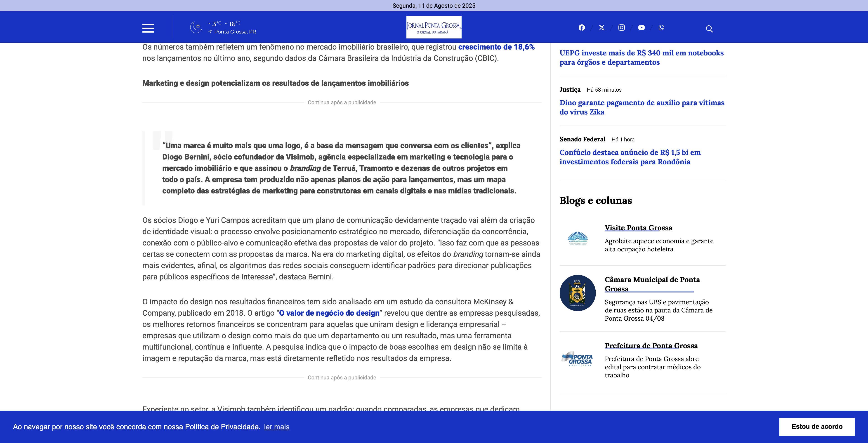Click the 'Uma marca é muito mais' blockquote
This screenshot has height=443, width=868.
(x=341, y=168)
